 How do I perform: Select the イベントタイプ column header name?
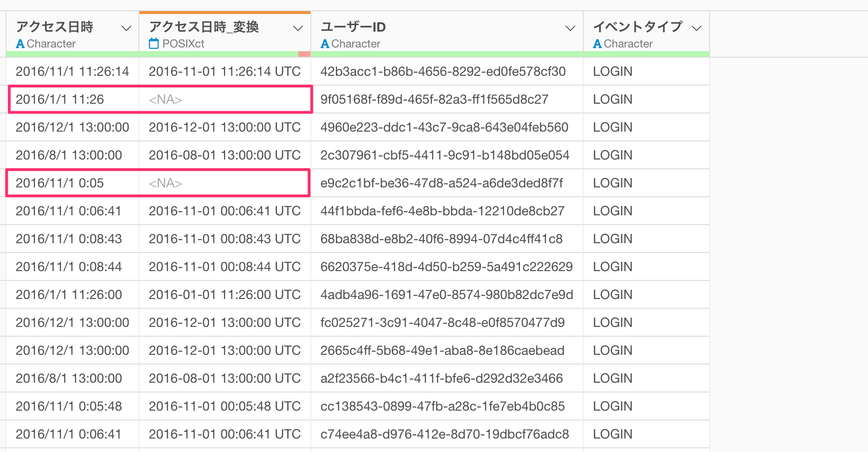pos(638,27)
